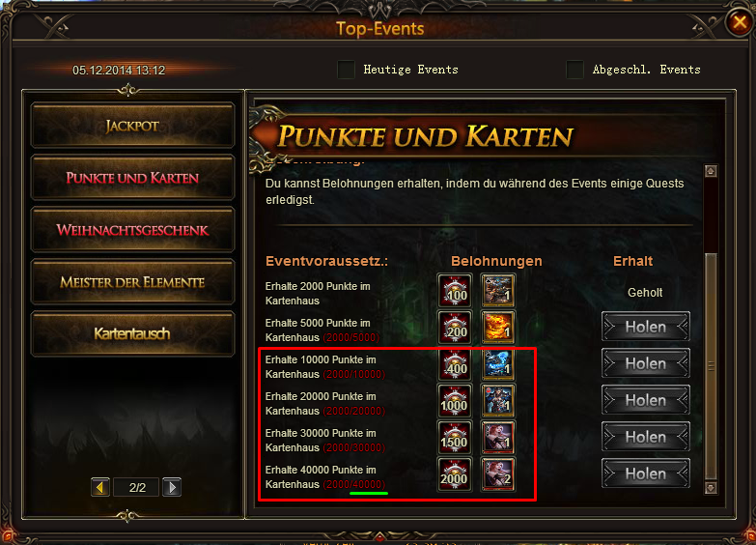756x545 pixels.
Task: Select the blue dragon card reward
Action: coord(497,364)
